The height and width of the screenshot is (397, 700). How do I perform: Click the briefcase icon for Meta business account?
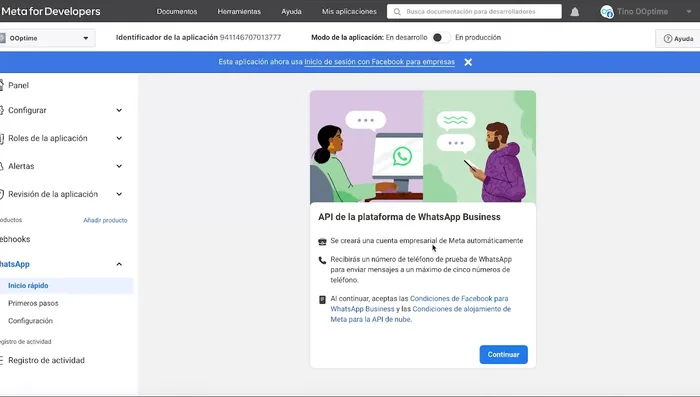(322, 242)
